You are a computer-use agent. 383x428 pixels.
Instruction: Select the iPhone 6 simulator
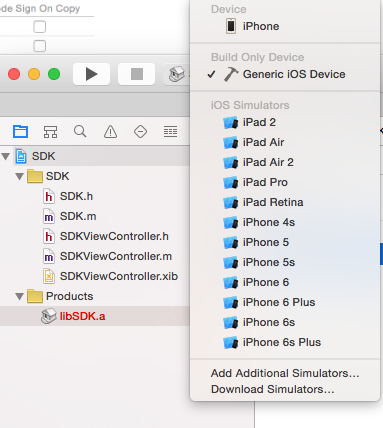[285, 282]
